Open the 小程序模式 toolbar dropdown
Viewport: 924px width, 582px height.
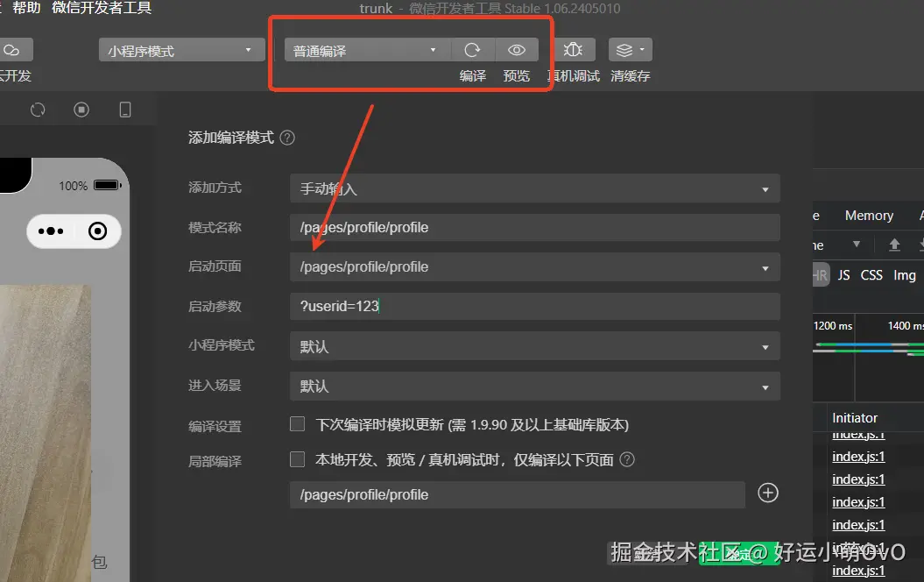pos(182,51)
